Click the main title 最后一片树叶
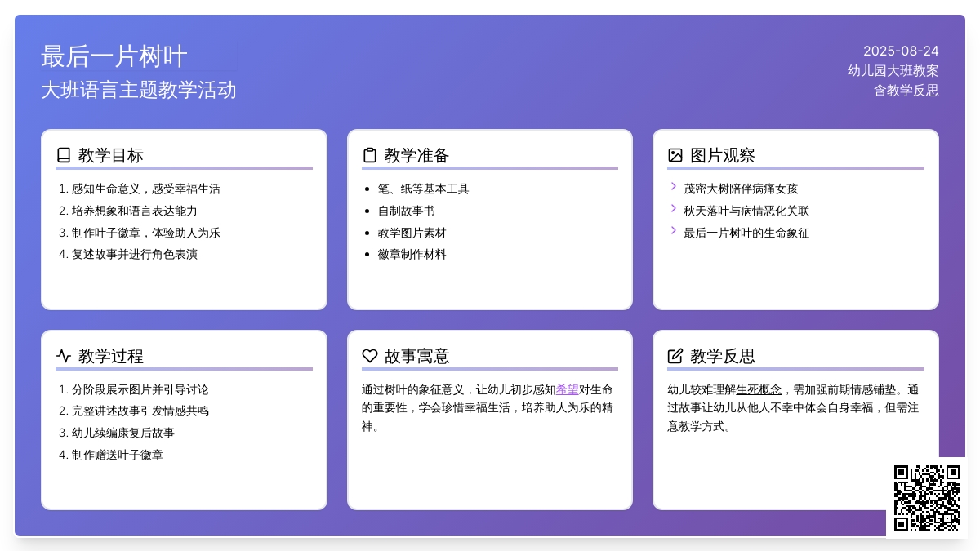980x551 pixels. click(x=114, y=56)
